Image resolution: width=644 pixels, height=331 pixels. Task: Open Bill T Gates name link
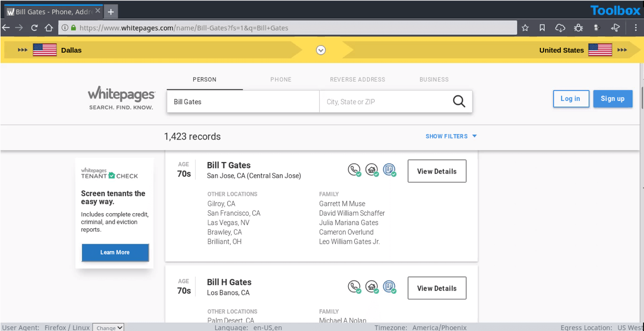(229, 165)
